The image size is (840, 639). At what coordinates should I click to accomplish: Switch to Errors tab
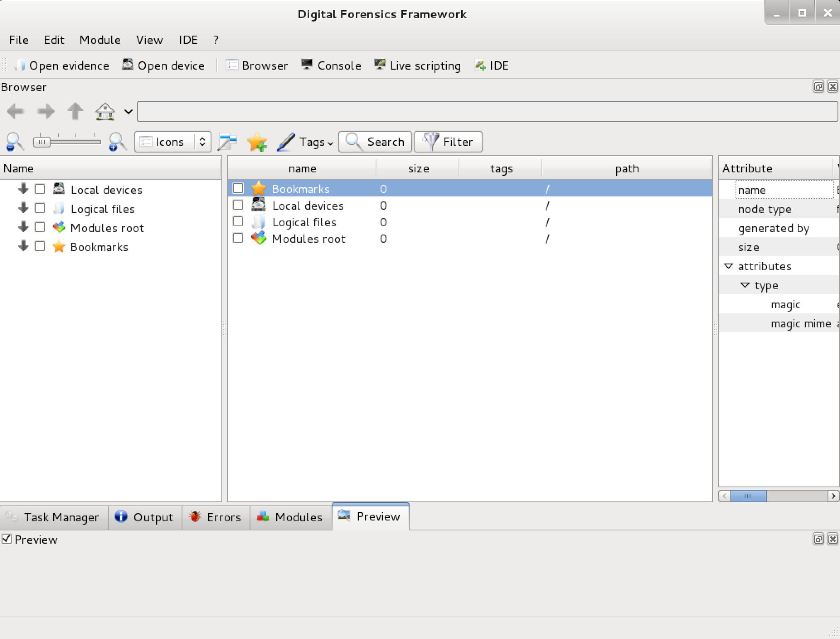216,517
